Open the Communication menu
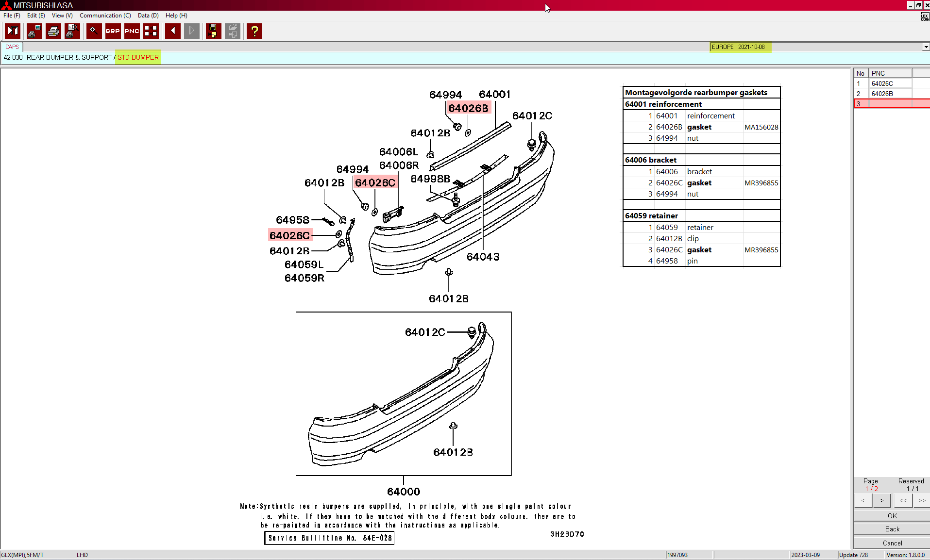930x560 pixels. pos(105,16)
